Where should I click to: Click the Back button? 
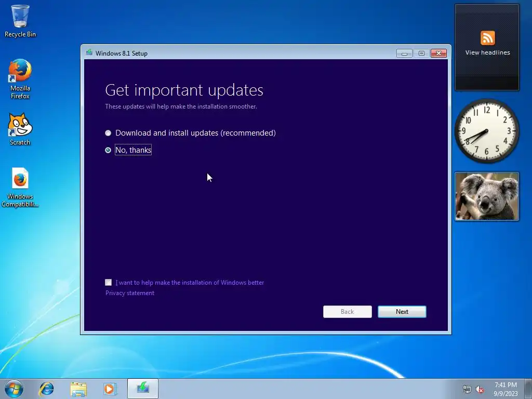click(x=348, y=312)
